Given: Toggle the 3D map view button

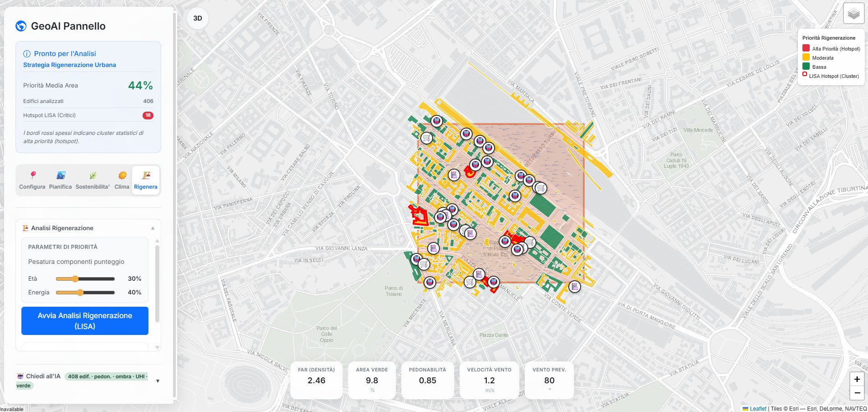Looking at the screenshot, I should tap(198, 18).
